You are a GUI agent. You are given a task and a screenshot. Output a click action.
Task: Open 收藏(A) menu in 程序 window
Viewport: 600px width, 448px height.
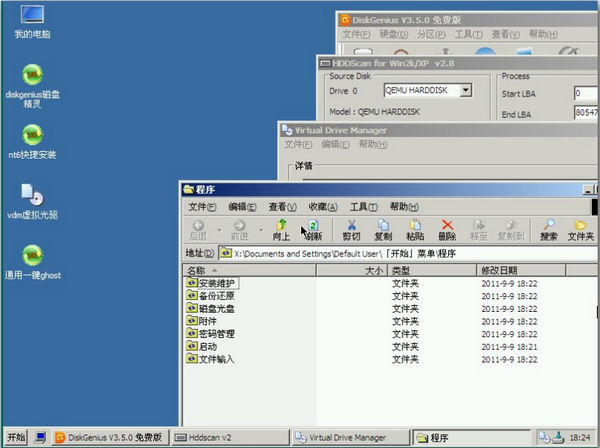pos(323,207)
